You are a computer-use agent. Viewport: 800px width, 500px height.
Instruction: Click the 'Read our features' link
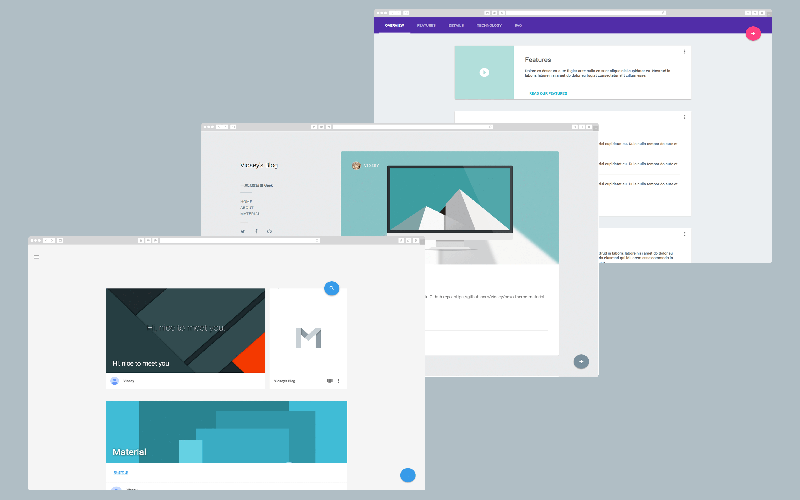(547, 93)
